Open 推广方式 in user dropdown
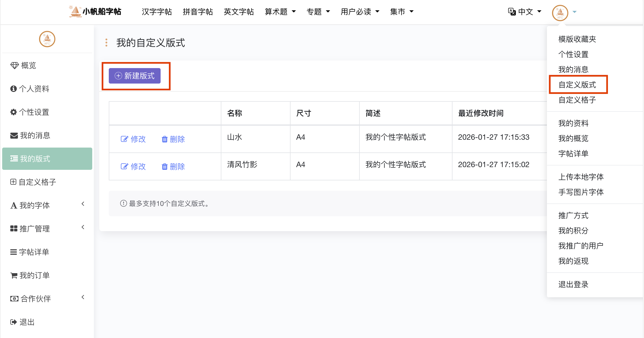Viewport: 644px width, 338px height. [573, 215]
